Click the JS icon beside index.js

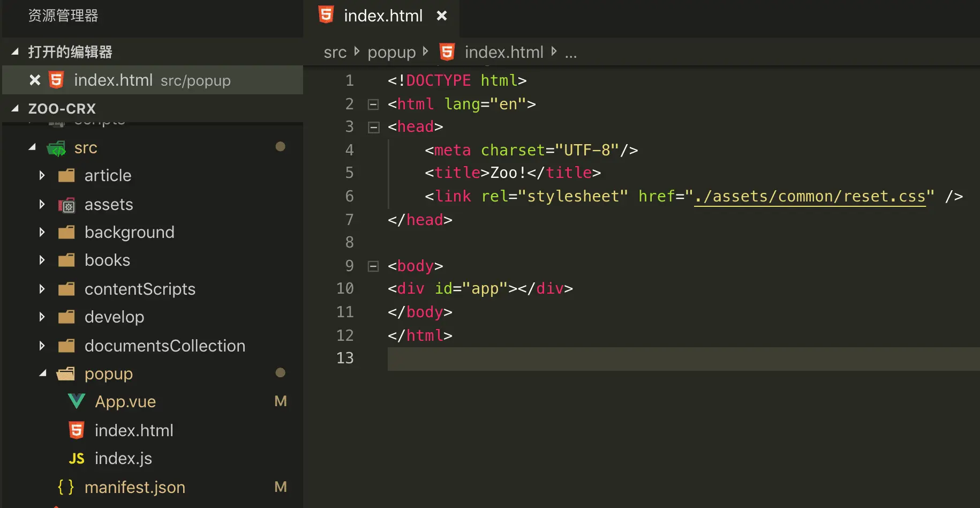77,459
